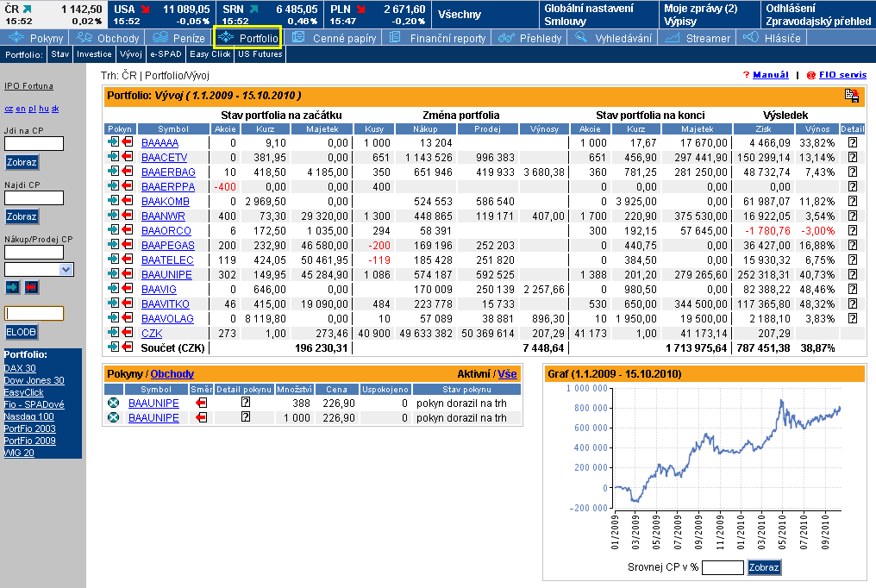Open the Manuál link
Screen dimensions: 876x588
[771, 75]
